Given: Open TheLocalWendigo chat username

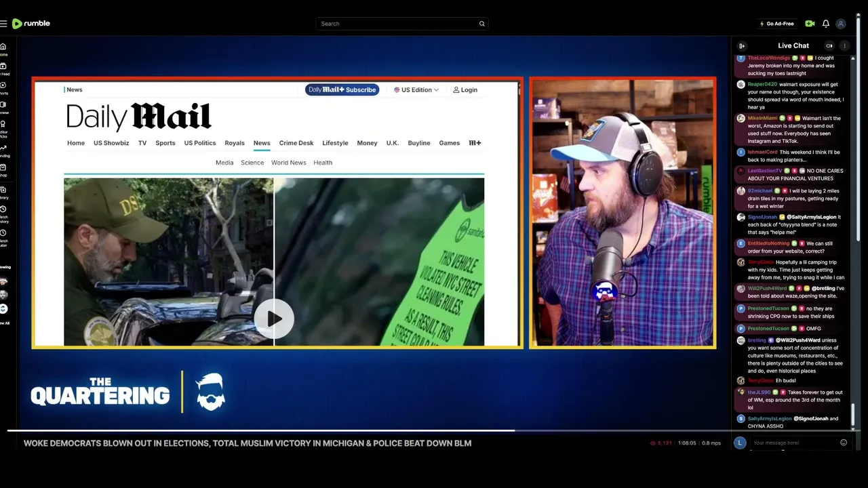Looking at the screenshot, I should [x=769, y=58].
